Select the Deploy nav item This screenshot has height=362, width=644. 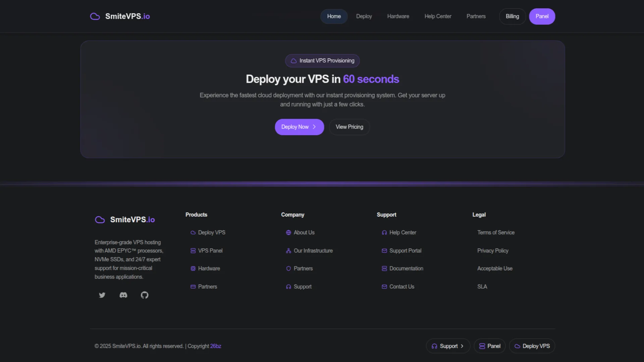click(x=364, y=16)
